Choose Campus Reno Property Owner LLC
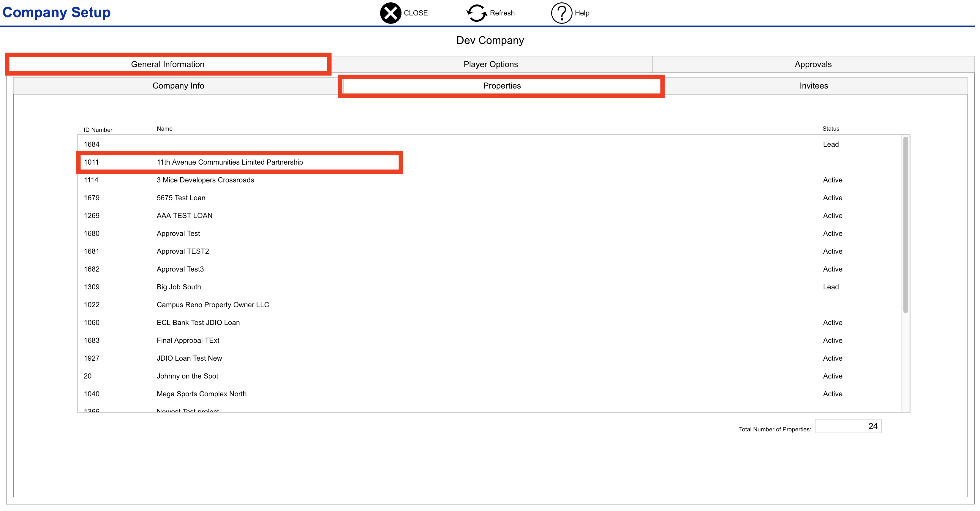This screenshot has height=511, width=980. (x=213, y=305)
